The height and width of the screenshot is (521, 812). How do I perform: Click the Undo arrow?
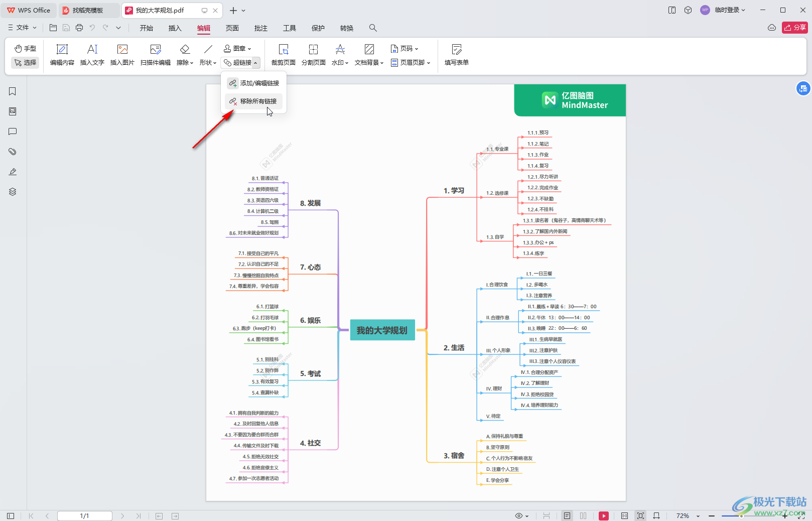pyautogui.click(x=92, y=28)
